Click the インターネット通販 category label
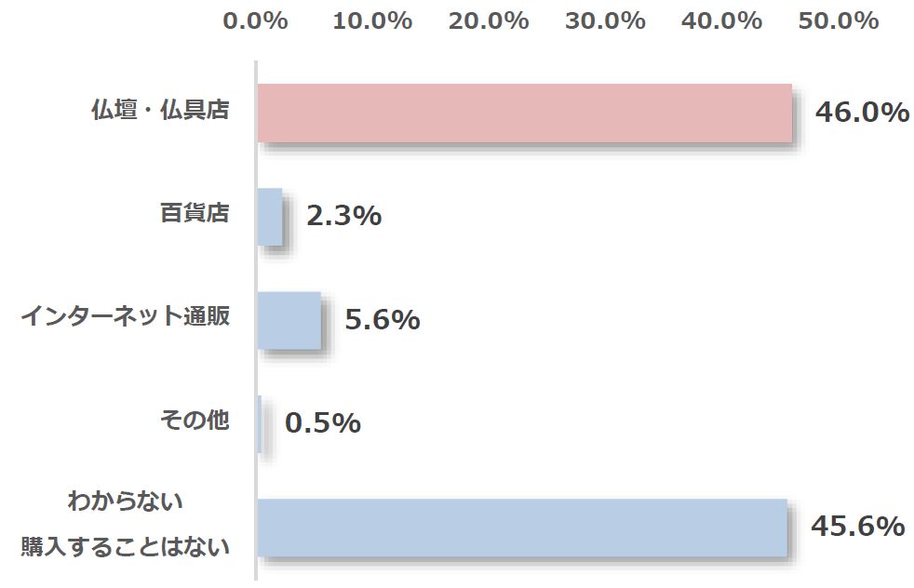This screenshot has height=588, width=914. pos(126,317)
